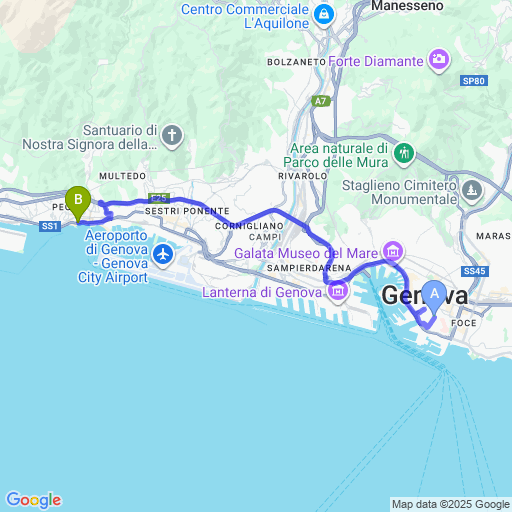
Task: Click the Bolzaneto area label
Action: coord(296,62)
